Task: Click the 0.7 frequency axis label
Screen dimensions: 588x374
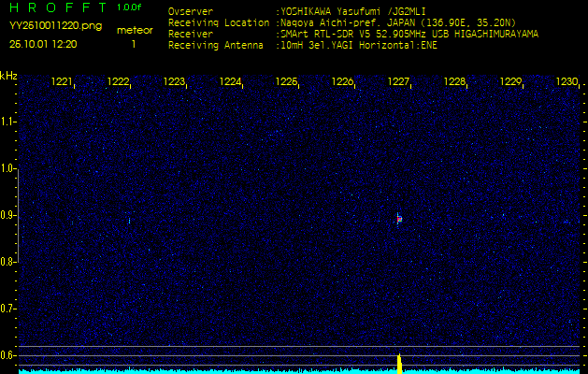Action: pyautogui.click(x=8, y=309)
